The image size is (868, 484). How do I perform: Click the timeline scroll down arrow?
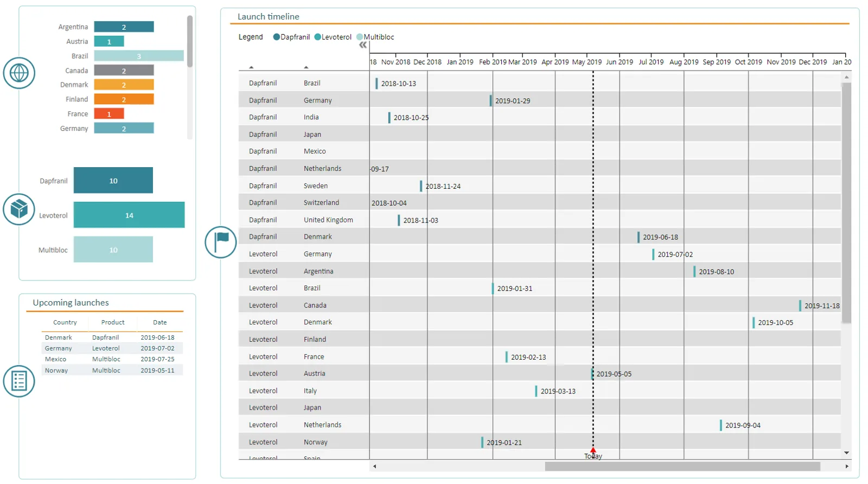(x=846, y=453)
